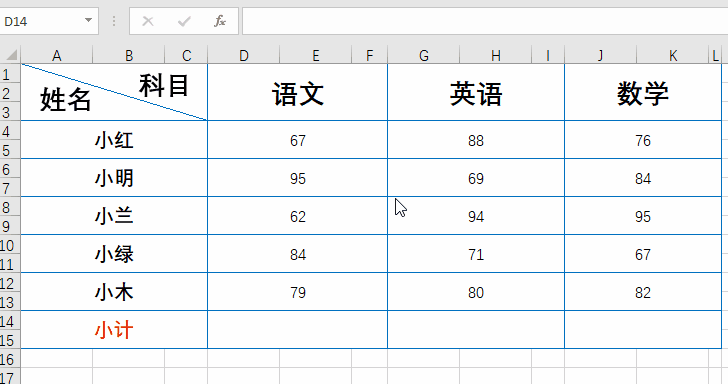The width and height of the screenshot is (728, 384).
Task: Select the 小绿 name cell
Action: [114, 254]
